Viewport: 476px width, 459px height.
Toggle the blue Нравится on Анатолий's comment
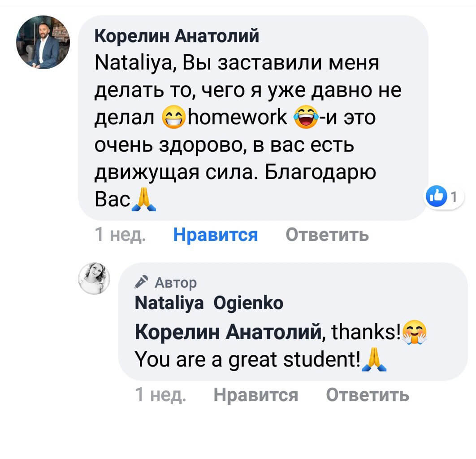215,234
